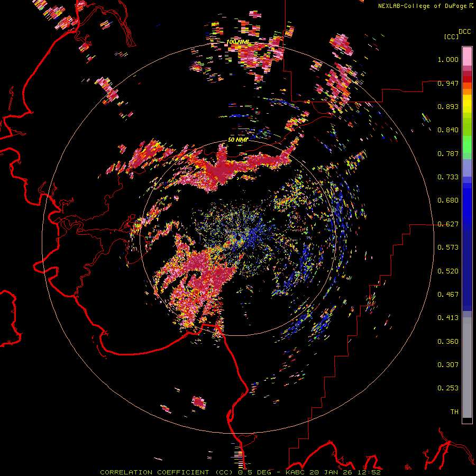
Task: Click the gray lower segment of color bar
Action: (x=467, y=368)
